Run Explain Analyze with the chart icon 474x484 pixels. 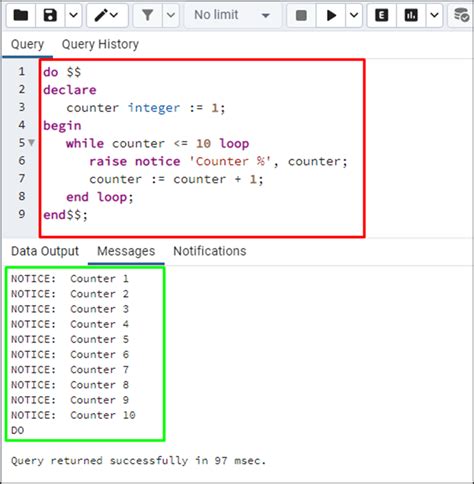click(x=411, y=15)
